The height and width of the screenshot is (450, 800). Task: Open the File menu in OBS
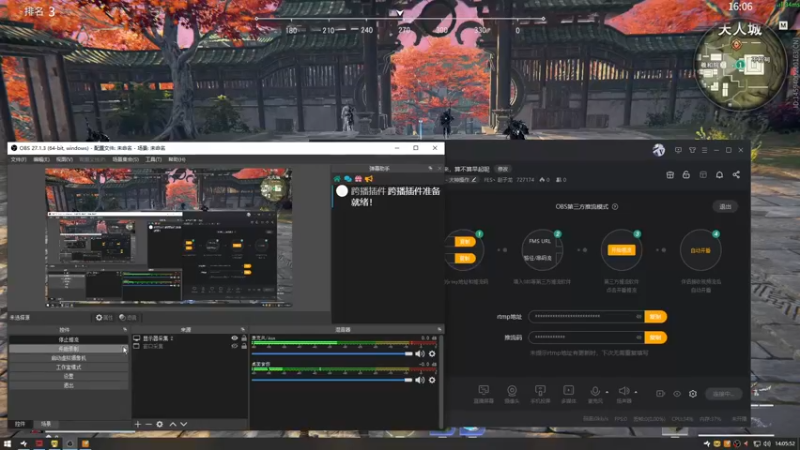click(18, 160)
